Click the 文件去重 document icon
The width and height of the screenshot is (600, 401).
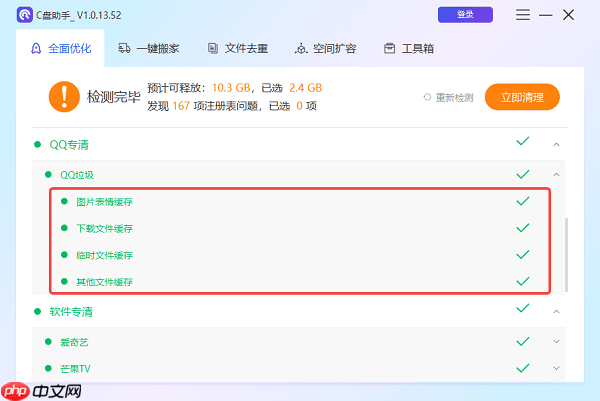(x=213, y=48)
